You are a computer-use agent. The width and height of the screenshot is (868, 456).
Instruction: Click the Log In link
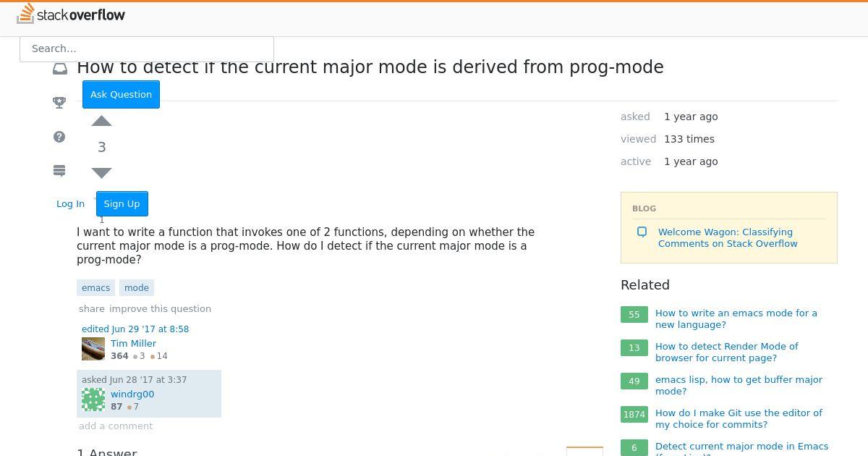click(71, 204)
